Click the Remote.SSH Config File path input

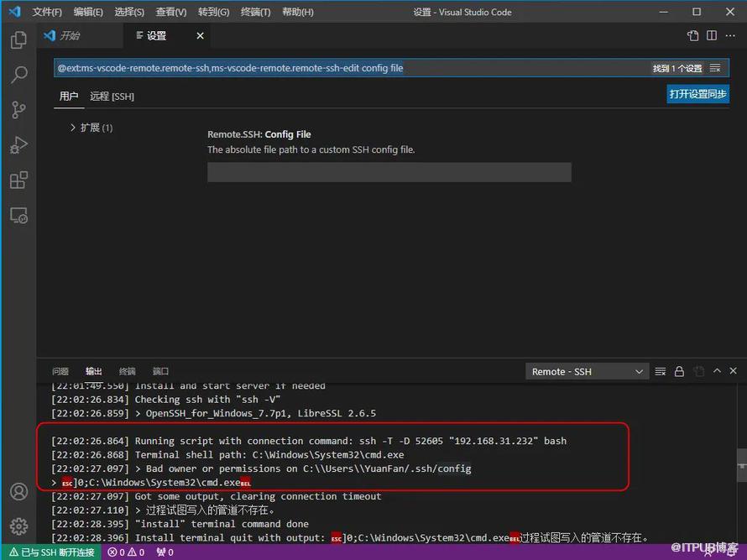pyautogui.click(x=389, y=173)
